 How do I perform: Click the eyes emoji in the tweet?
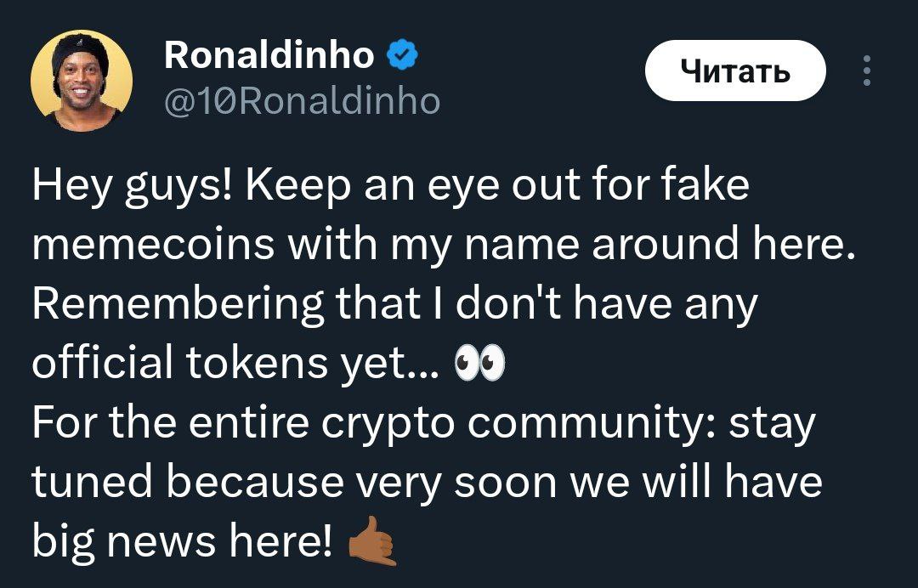(479, 364)
